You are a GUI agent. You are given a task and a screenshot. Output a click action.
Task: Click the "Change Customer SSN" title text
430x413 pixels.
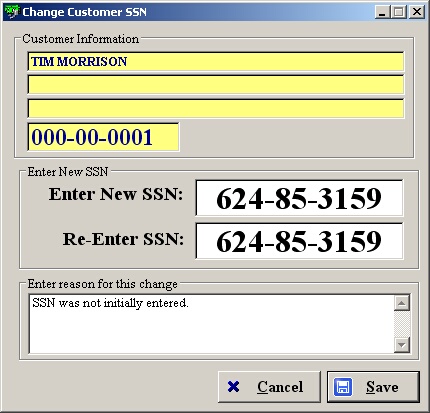click(84, 12)
